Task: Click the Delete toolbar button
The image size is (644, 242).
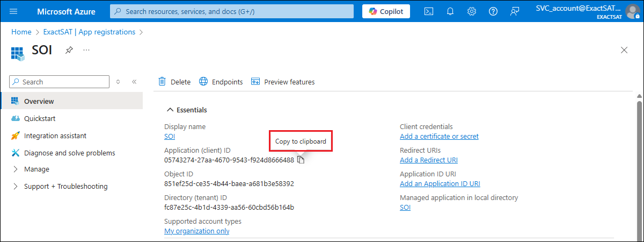Action: click(174, 82)
